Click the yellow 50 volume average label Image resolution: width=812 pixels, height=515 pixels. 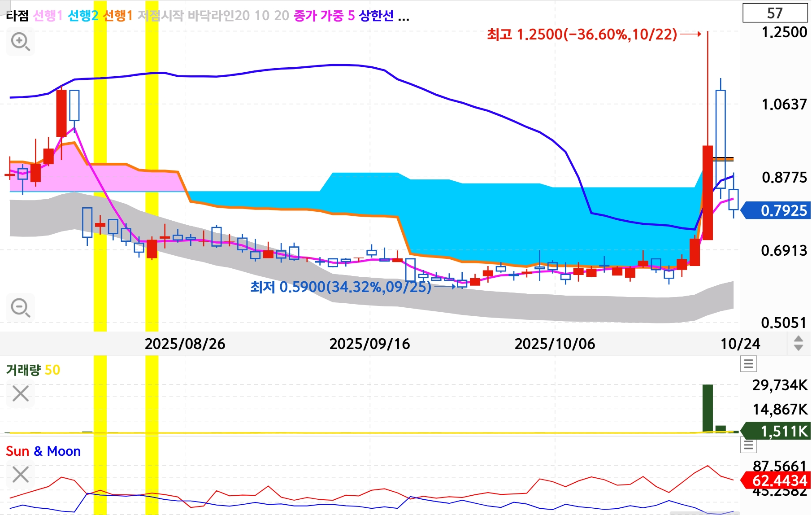[x=52, y=370]
